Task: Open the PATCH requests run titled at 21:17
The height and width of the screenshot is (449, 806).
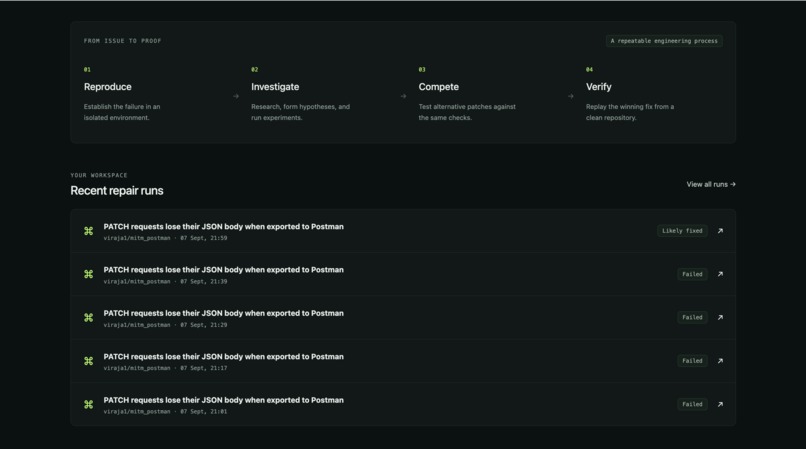Action: point(224,357)
